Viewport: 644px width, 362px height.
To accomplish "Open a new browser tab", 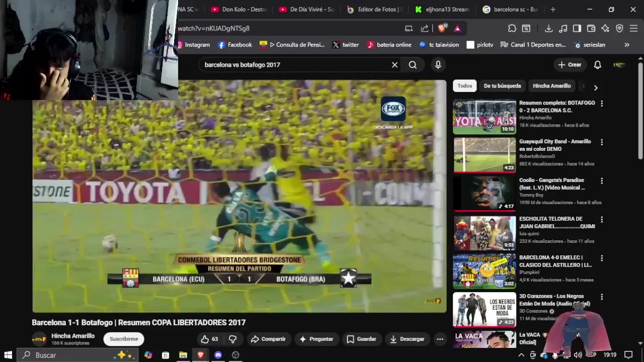I will 553,9.
